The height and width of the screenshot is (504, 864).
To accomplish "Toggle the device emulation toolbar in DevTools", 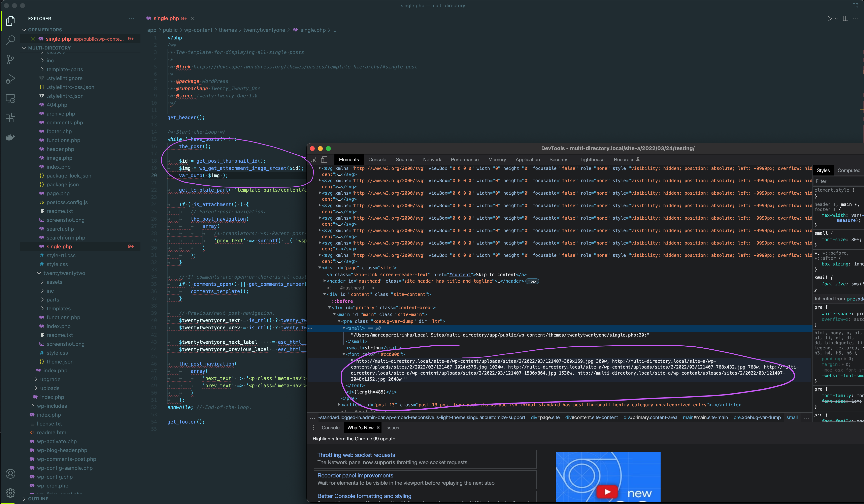I will pos(324,159).
